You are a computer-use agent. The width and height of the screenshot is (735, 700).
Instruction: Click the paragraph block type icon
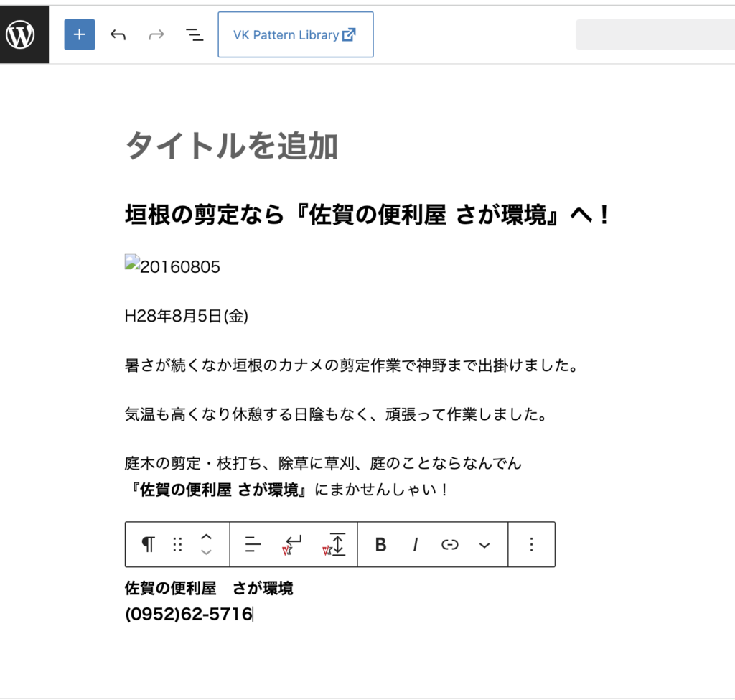(x=148, y=544)
